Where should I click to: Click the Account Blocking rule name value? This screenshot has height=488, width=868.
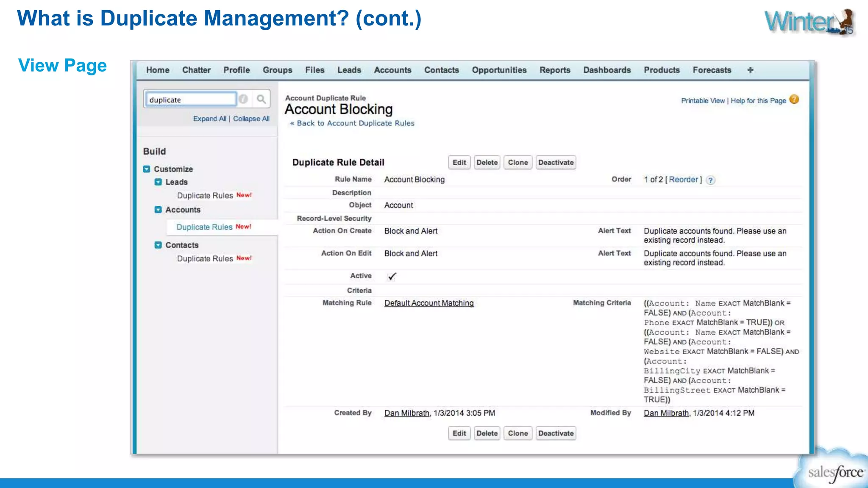coord(415,180)
